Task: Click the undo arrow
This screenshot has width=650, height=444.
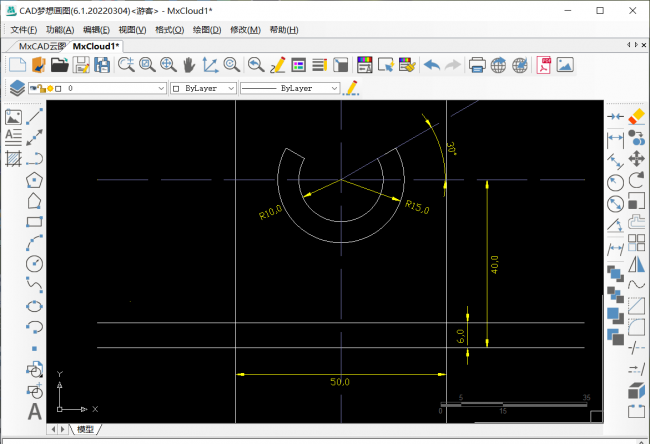Action: tap(432, 65)
